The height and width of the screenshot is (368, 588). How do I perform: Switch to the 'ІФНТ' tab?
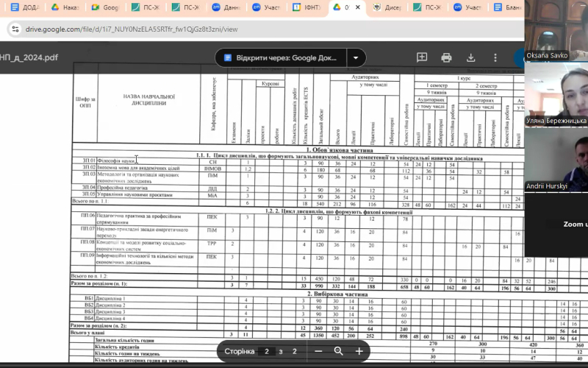tap(306, 7)
